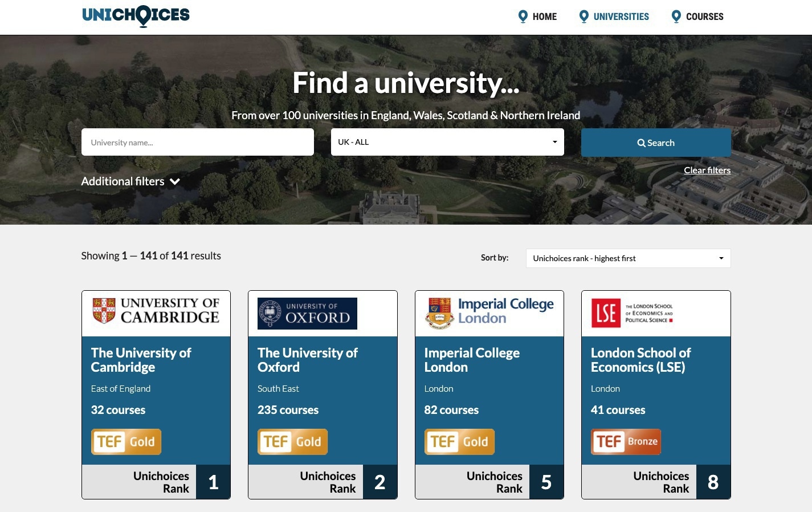Go to the Home menu item

pyautogui.click(x=544, y=17)
